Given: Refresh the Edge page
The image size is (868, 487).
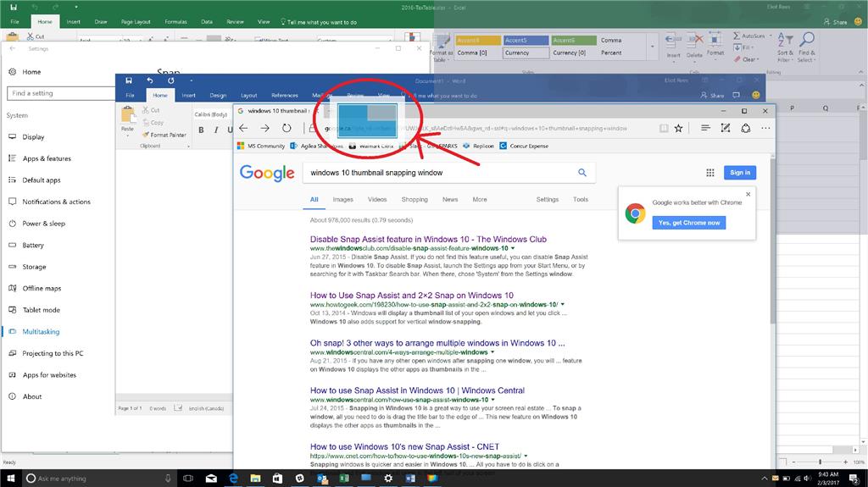Looking at the screenshot, I should pyautogui.click(x=287, y=129).
